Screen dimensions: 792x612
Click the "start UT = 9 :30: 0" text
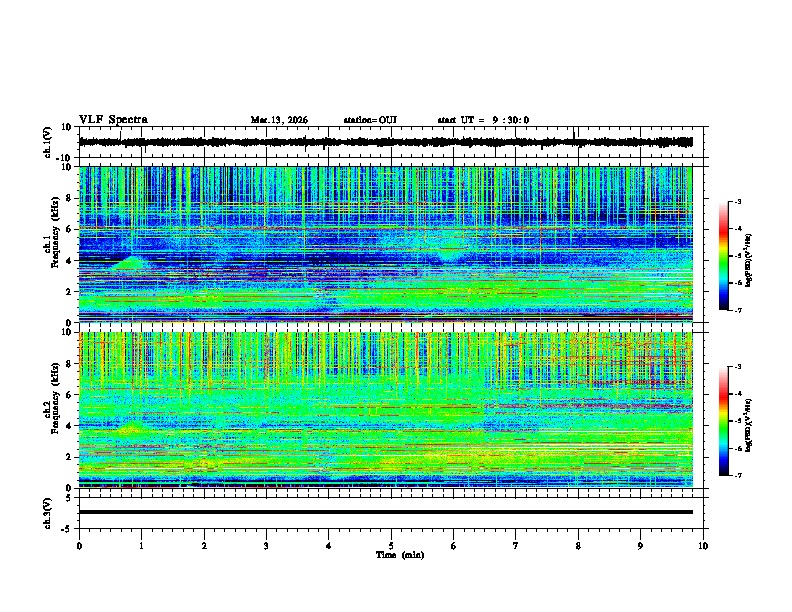(x=483, y=120)
